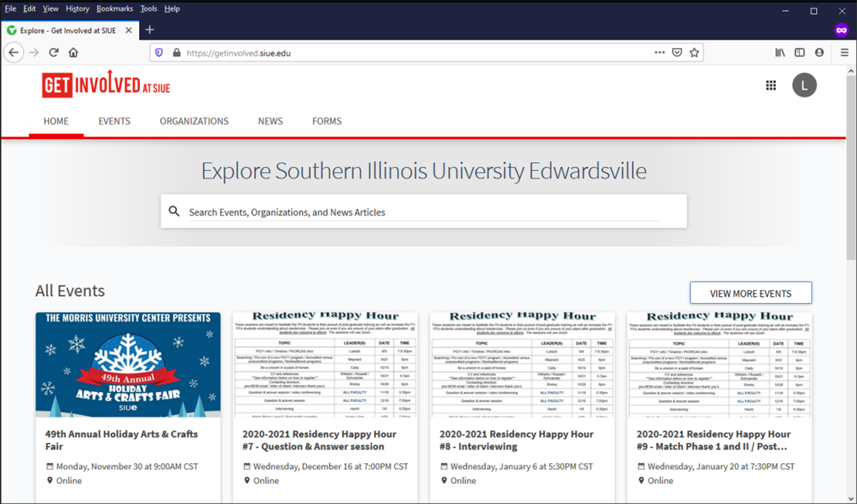
Task: Open the Bookmarks menu
Action: 114,9
